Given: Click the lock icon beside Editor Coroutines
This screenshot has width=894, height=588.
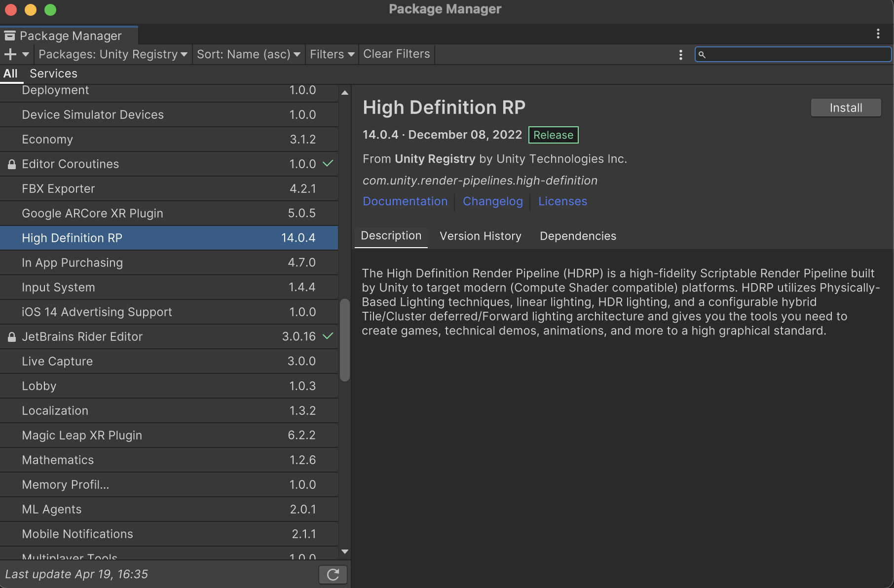Looking at the screenshot, I should (x=12, y=164).
